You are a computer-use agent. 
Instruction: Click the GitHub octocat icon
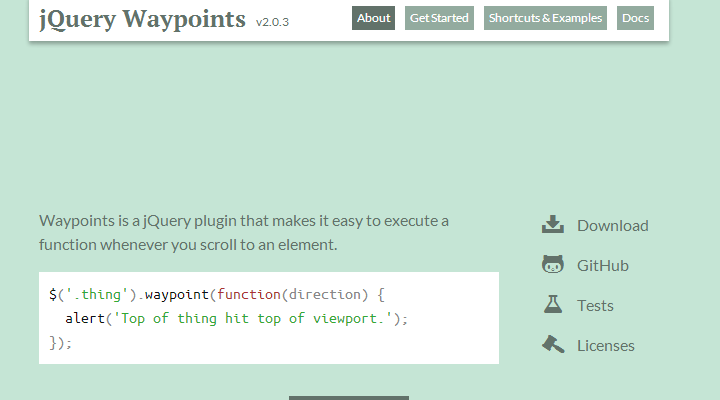pos(552,265)
